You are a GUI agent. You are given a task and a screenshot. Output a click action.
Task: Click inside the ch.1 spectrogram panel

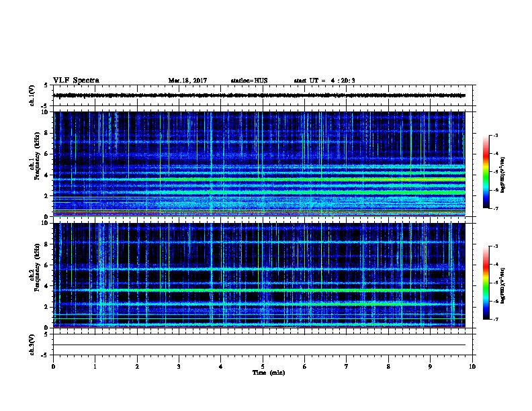(x=259, y=164)
